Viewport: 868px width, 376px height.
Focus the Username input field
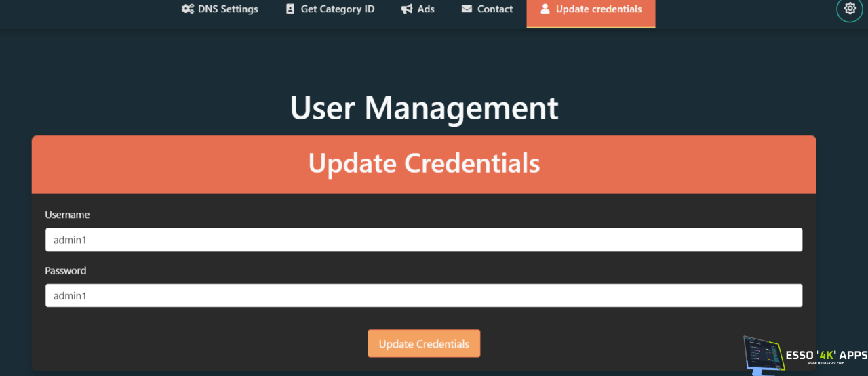(424, 240)
